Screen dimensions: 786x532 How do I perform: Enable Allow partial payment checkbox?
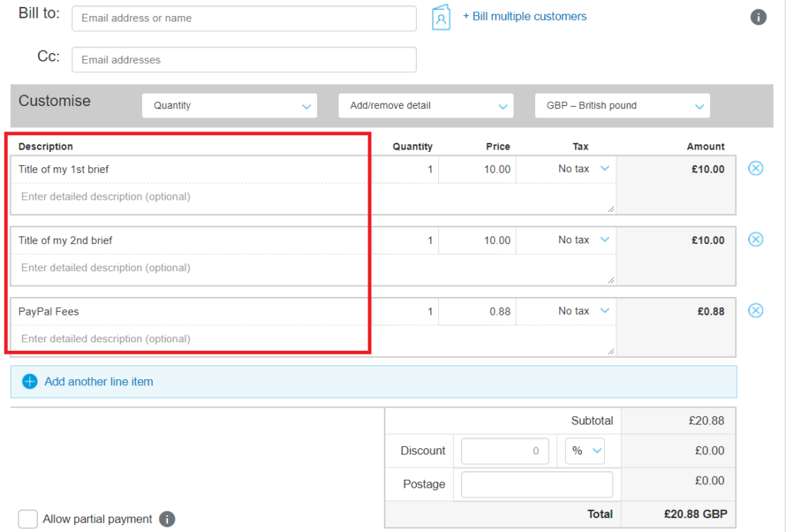(28, 519)
